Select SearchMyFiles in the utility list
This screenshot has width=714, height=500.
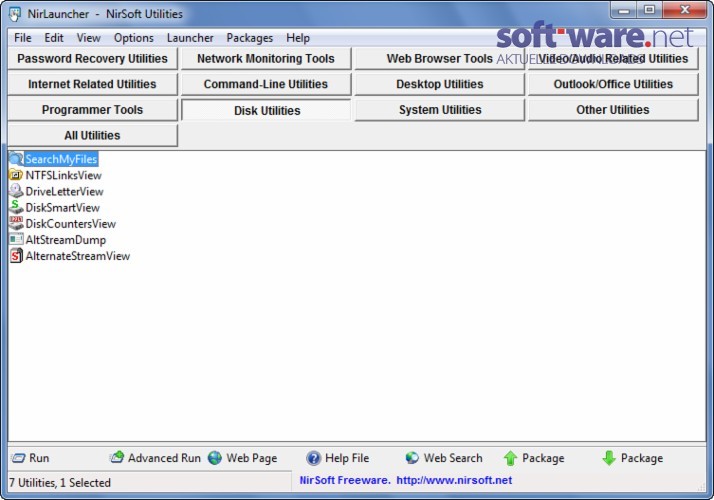pos(61,159)
